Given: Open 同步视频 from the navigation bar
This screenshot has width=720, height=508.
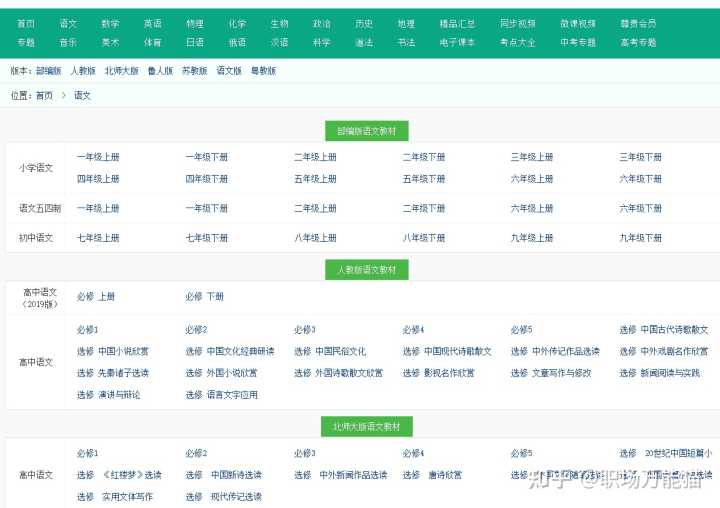Looking at the screenshot, I should click(x=518, y=23).
